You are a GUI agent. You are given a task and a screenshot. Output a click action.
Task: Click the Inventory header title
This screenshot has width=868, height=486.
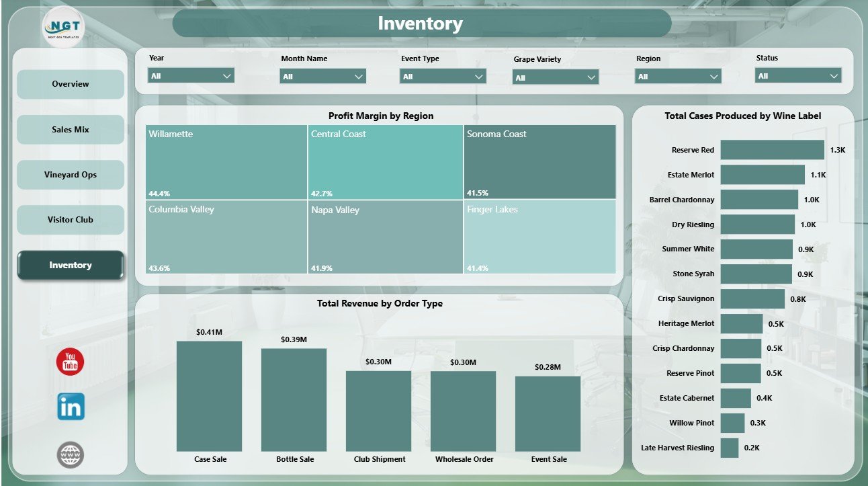[x=421, y=24]
